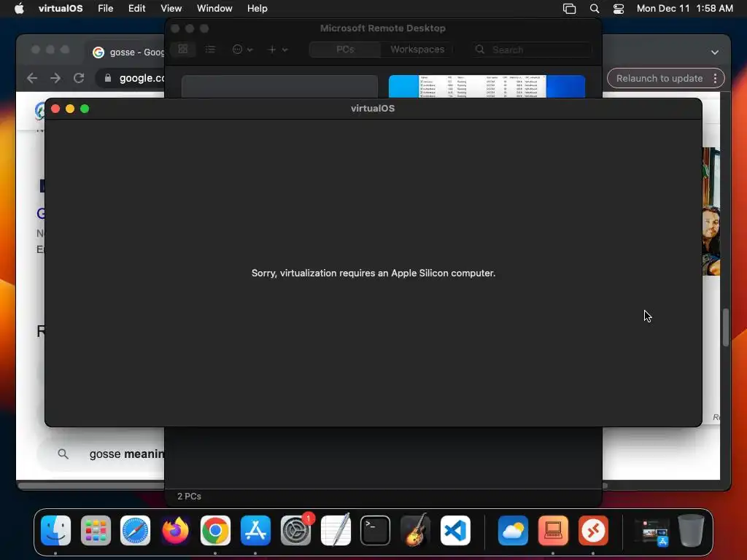Open the dark PC thumbnail in Remote Desktop
Viewport: 747px width, 560px height.
[279, 86]
